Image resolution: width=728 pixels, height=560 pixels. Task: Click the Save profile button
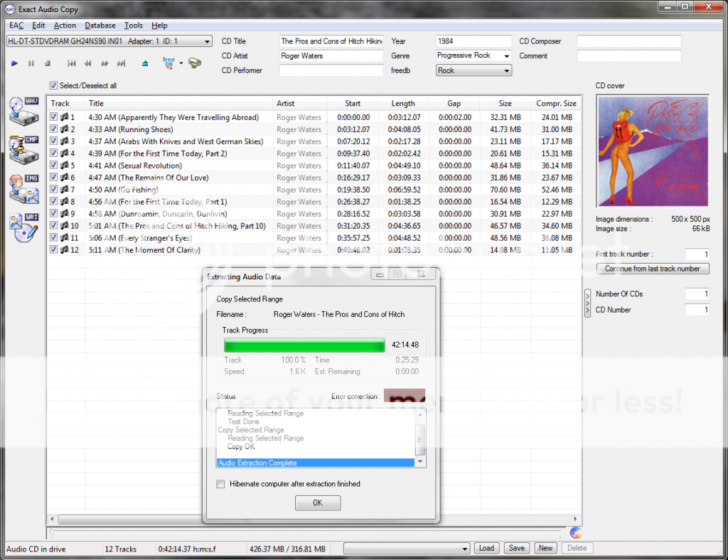tap(516, 549)
